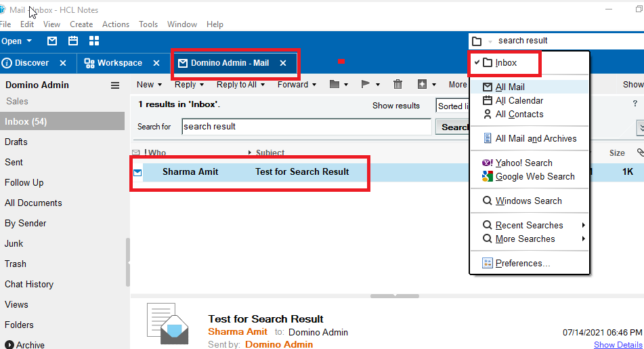Viewport: 644px width, 349px height.
Task: Expand the Recent Searches submenu
Action: [529, 225]
